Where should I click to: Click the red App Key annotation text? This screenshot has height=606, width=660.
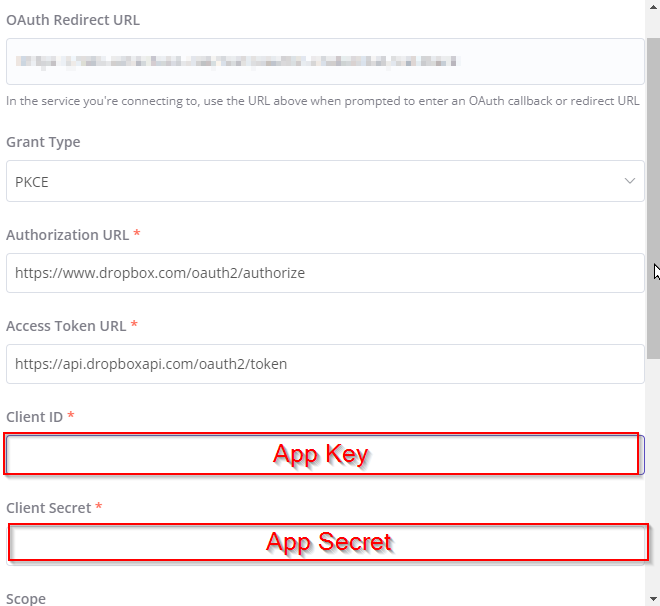coord(321,454)
